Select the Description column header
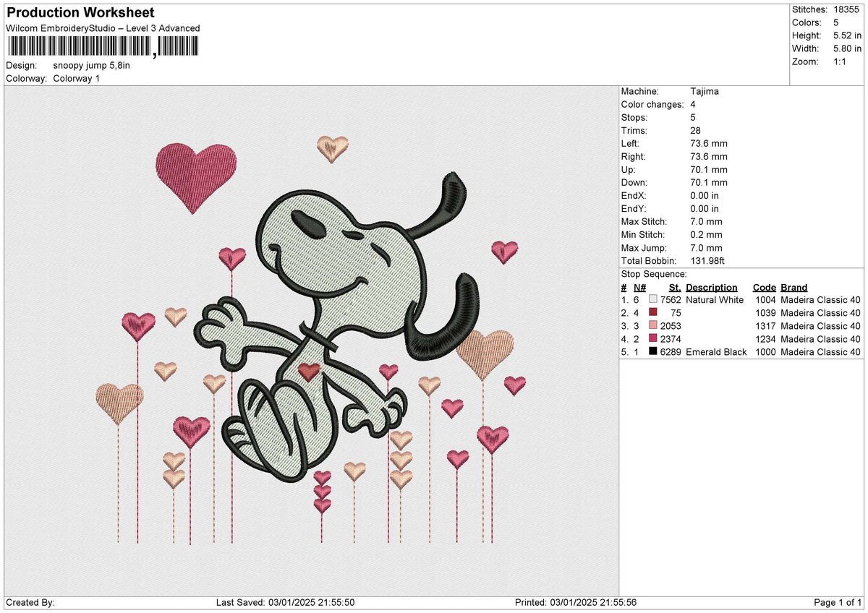The width and height of the screenshot is (868, 613). (x=712, y=287)
